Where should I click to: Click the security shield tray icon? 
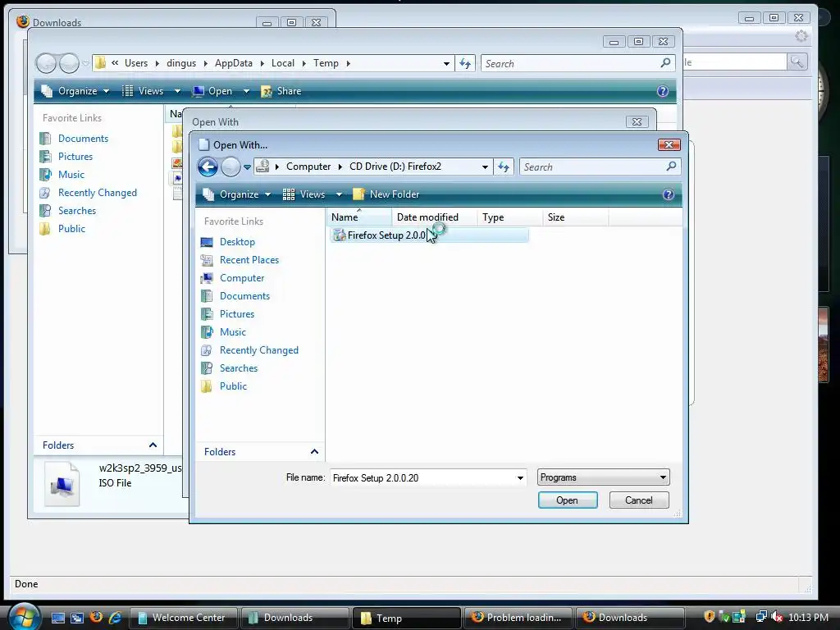tap(710, 617)
